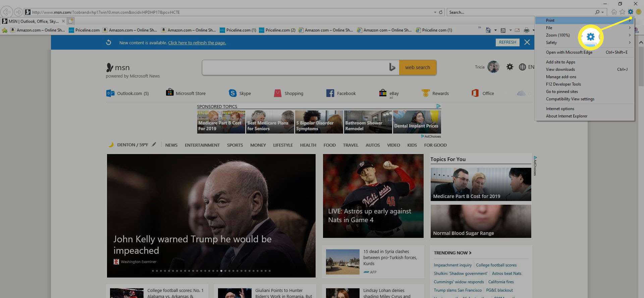Open the Office shortcut

coord(483,93)
